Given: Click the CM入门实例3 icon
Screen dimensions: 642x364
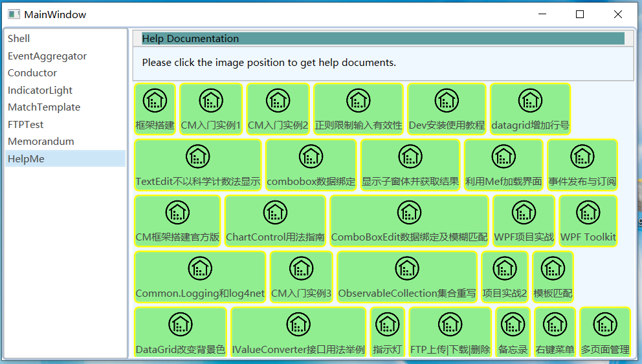Looking at the screenshot, I should click(x=302, y=269).
